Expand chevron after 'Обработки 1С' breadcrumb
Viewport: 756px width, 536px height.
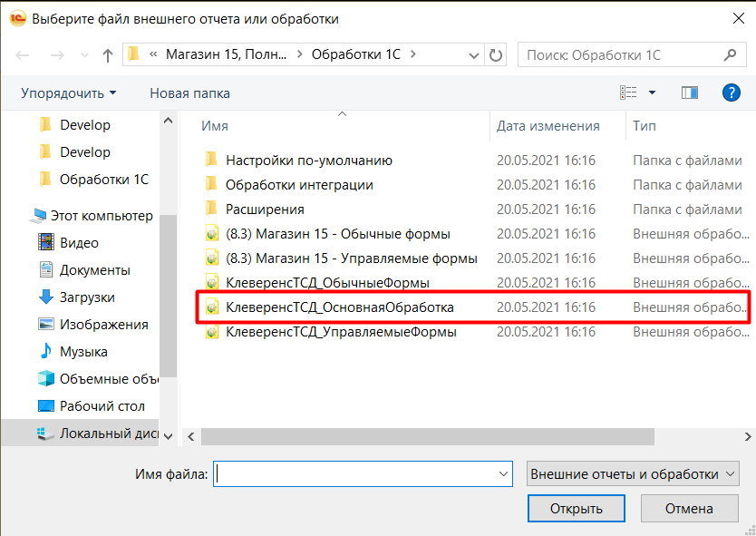[x=412, y=54]
